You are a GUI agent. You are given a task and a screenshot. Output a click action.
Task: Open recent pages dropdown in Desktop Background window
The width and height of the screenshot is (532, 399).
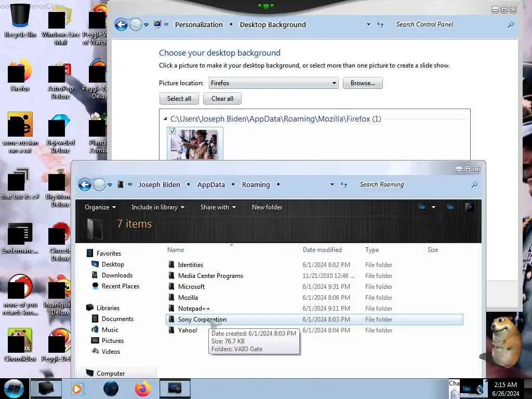[146, 25]
